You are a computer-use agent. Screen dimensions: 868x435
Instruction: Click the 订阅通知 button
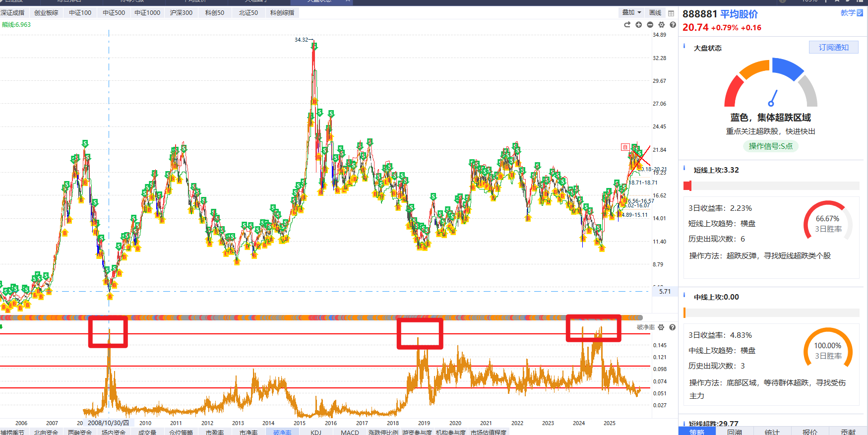coord(833,47)
